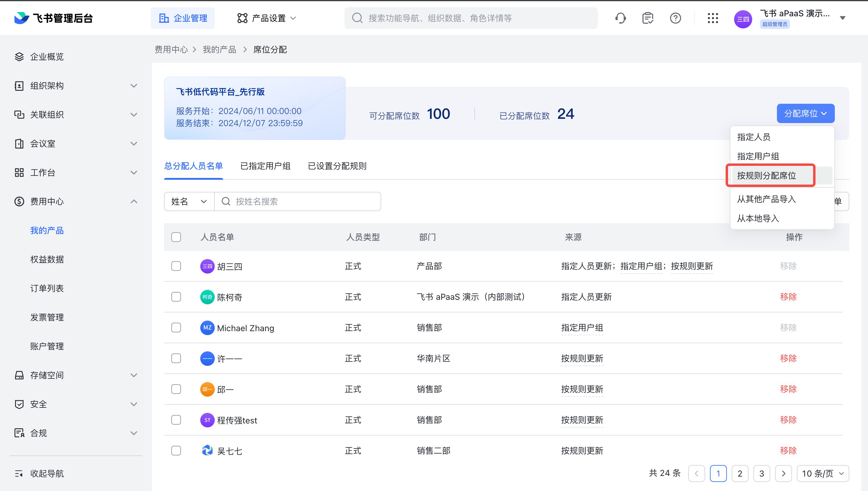The width and height of the screenshot is (868, 491).
Task: Open 我的产品 breadcrumb link
Action: pos(219,49)
